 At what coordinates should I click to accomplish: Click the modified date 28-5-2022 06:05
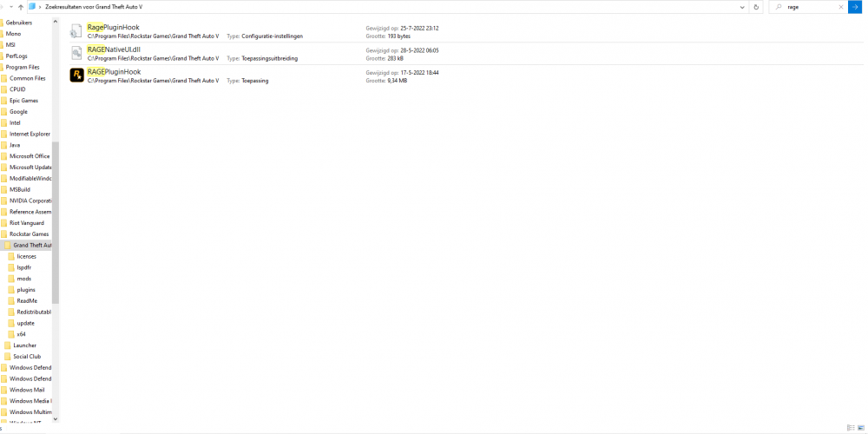pyautogui.click(x=419, y=49)
